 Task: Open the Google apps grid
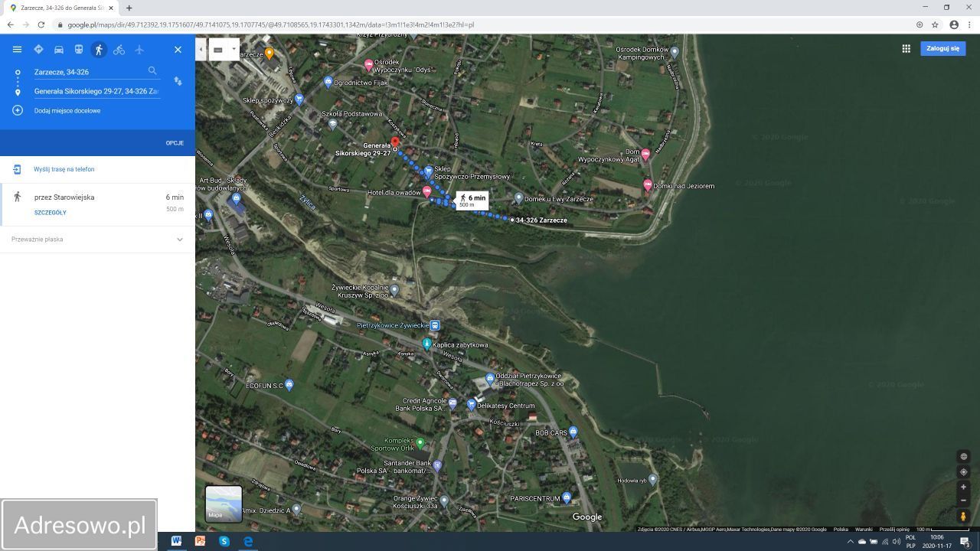tap(906, 48)
